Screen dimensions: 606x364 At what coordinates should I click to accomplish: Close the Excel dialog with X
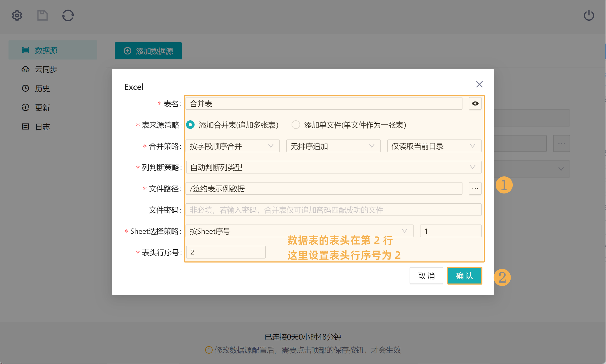479,84
